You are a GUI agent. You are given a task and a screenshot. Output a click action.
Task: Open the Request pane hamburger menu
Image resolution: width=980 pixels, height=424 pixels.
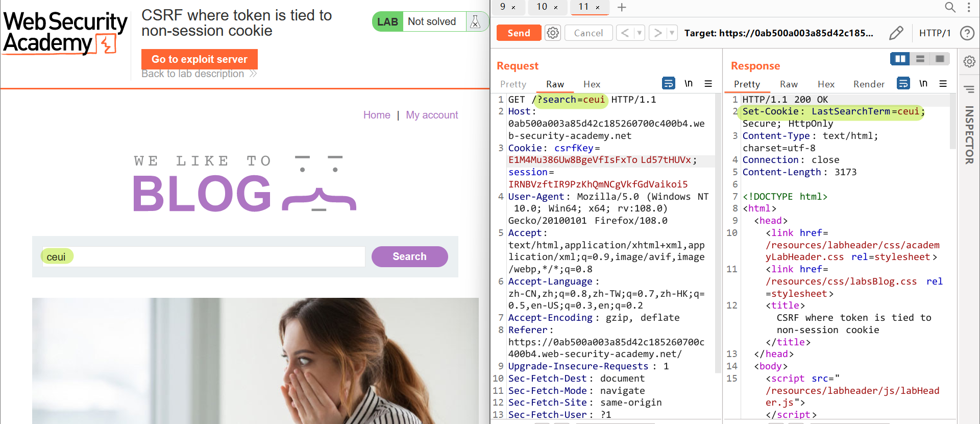coord(708,84)
